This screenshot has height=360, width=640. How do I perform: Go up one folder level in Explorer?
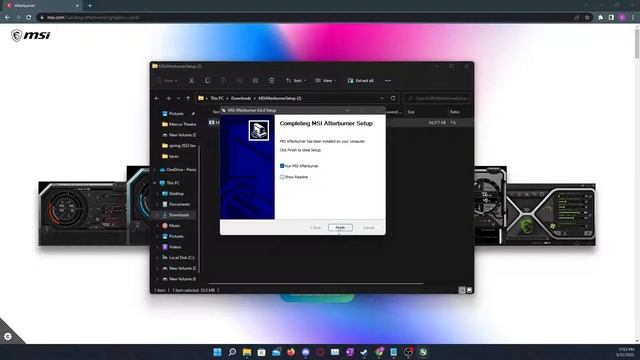tap(188, 98)
